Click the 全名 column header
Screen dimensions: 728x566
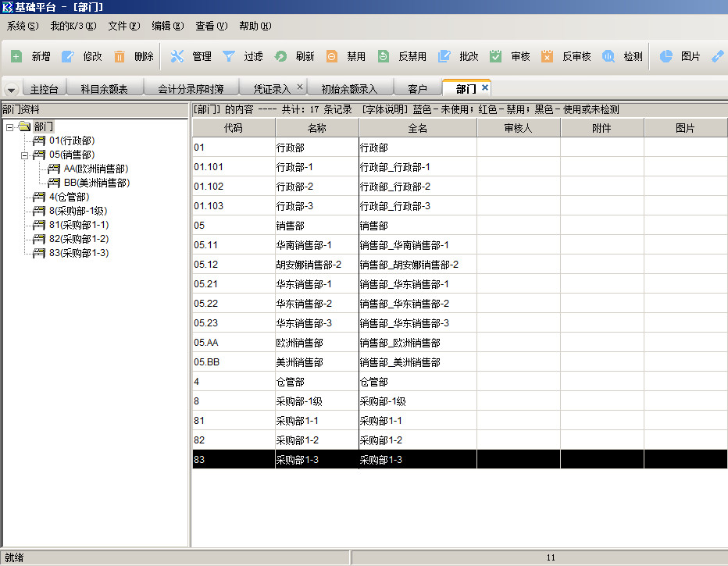pos(418,128)
